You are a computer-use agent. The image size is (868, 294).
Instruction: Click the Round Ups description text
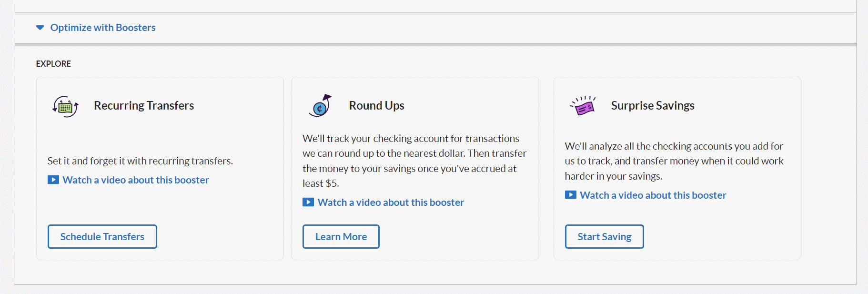coord(414,161)
